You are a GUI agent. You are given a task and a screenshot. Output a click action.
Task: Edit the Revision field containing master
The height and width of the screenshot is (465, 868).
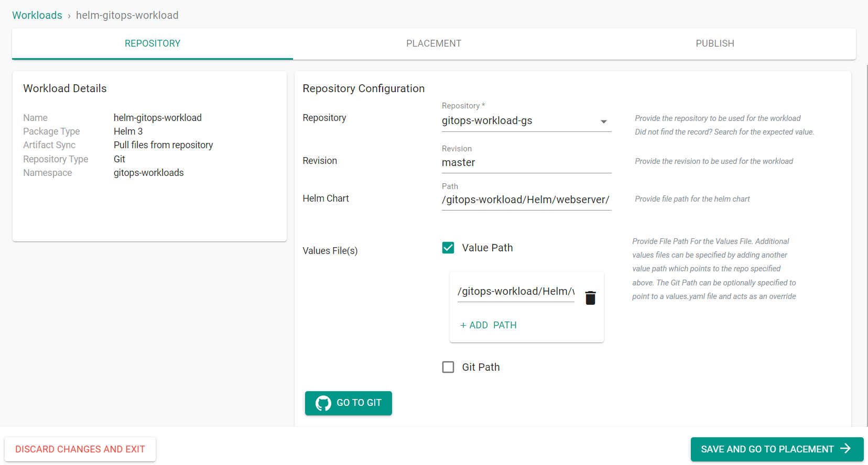(x=527, y=163)
